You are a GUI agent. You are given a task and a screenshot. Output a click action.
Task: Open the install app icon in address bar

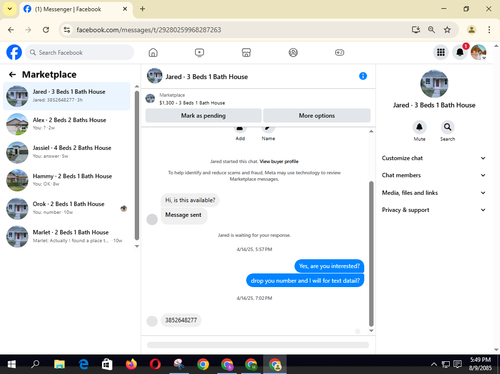pos(415,30)
